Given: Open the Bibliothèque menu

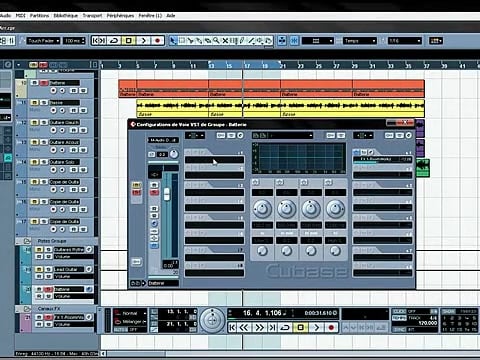Looking at the screenshot, I should (66, 16).
